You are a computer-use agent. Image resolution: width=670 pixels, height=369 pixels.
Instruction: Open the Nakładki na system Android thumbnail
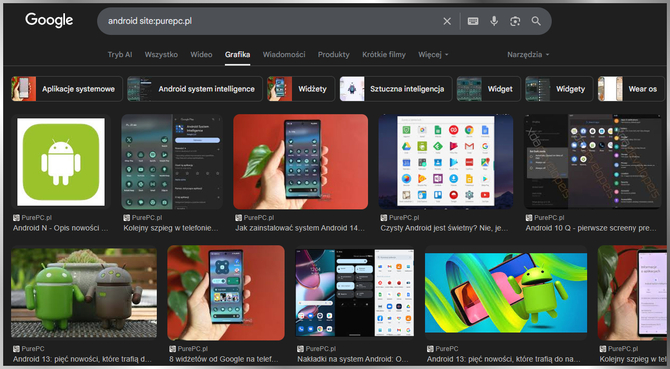[354, 293]
